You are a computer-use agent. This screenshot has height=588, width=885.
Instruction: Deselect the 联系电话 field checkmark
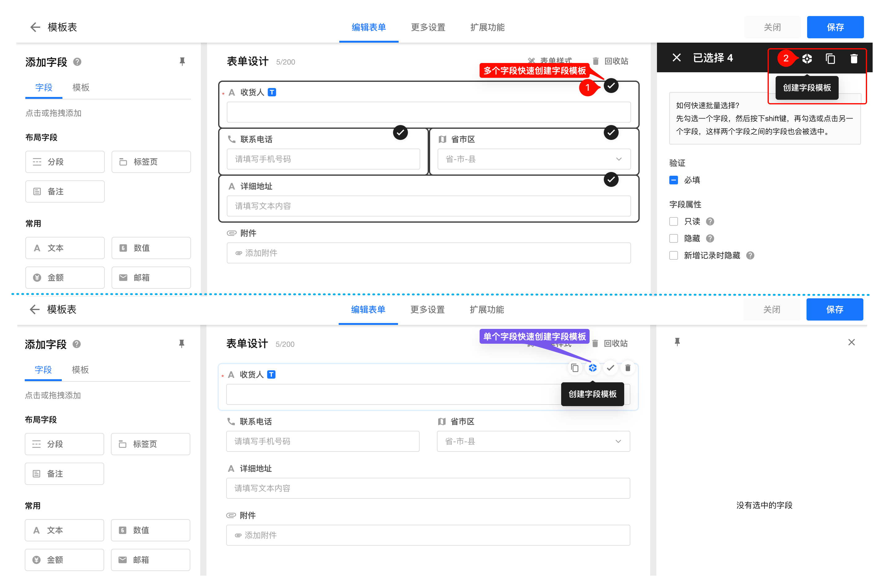pyautogui.click(x=400, y=132)
